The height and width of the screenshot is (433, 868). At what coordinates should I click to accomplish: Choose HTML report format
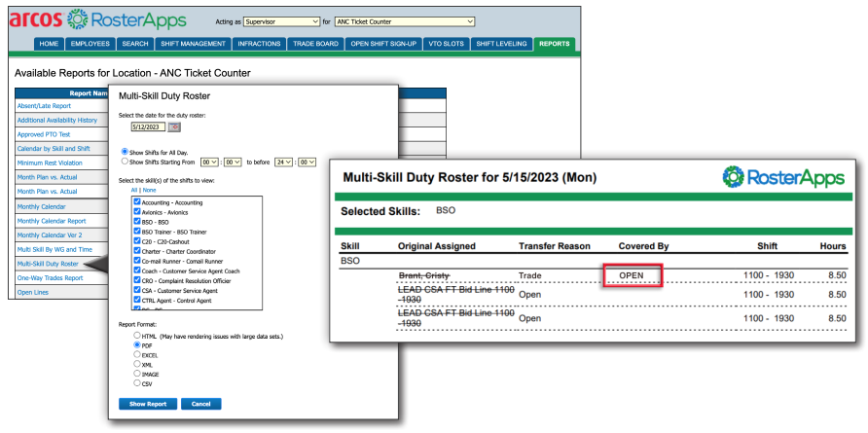pyautogui.click(x=137, y=336)
